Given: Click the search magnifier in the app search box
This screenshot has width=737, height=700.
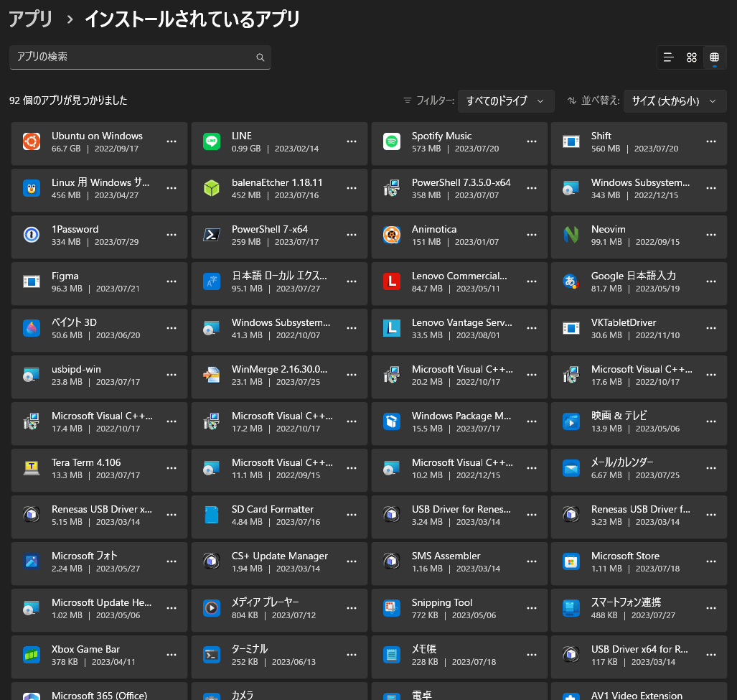Looking at the screenshot, I should point(260,57).
